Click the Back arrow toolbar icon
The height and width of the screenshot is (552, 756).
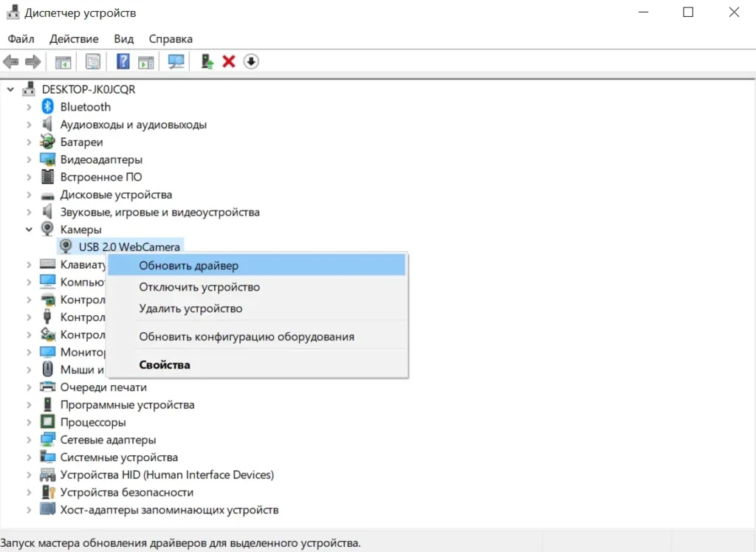pos(10,62)
